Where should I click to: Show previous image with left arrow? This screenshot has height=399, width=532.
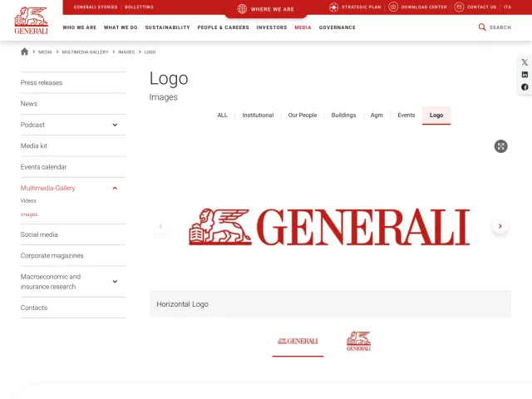coord(160,226)
